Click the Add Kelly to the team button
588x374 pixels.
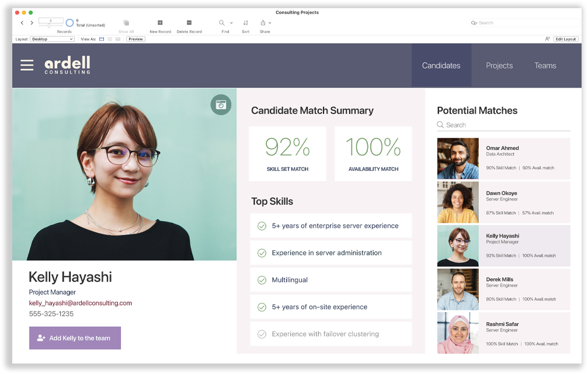[x=75, y=337]
